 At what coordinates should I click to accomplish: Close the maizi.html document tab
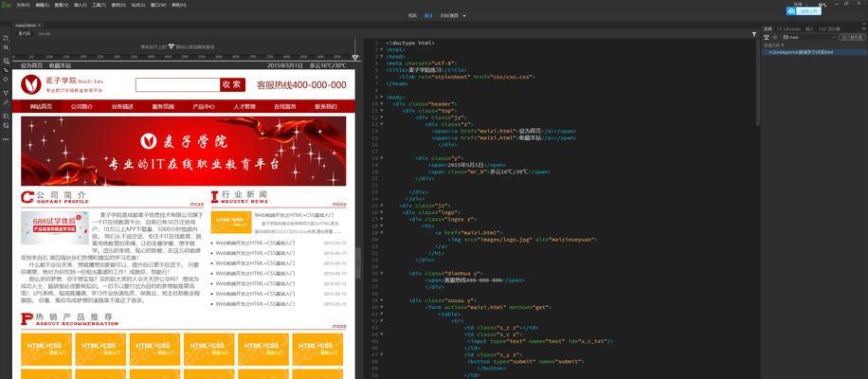point(40,26)
